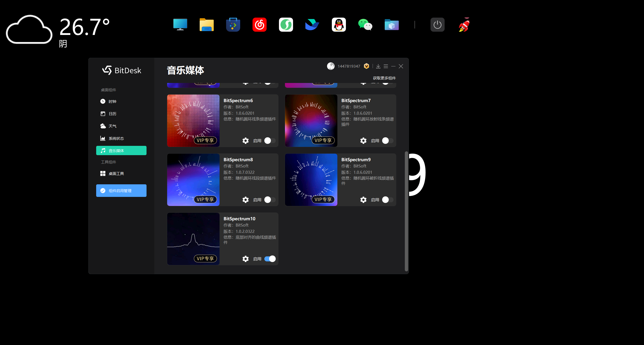Launch NetEase Cloud Music from dock
The width and height of the screenshot is (644, 345).
point(259,25)
